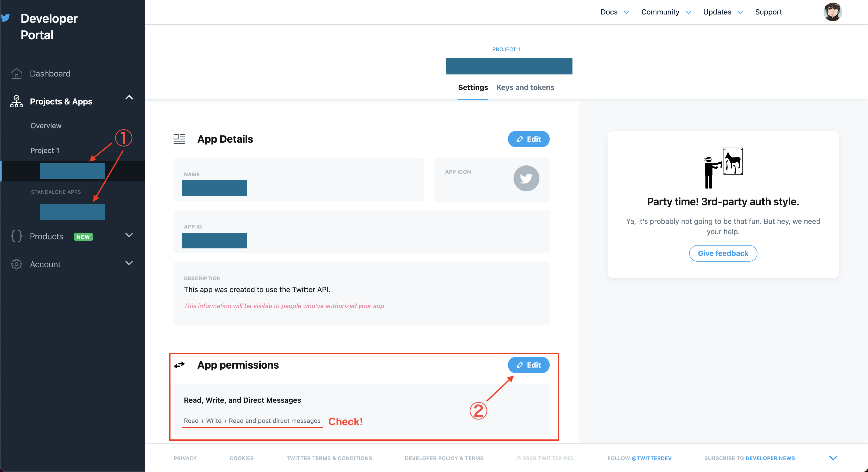Open the user profile avatar

[832, 12]
